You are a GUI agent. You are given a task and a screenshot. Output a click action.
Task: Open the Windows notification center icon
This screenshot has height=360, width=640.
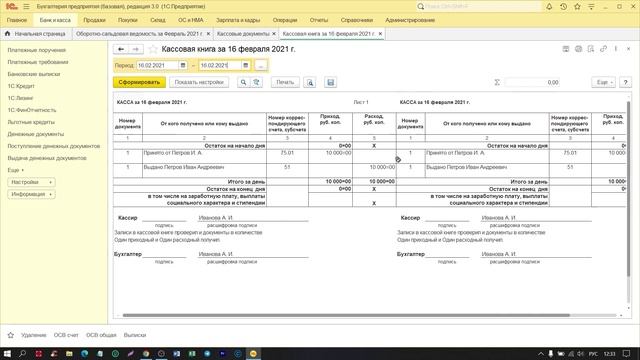tap(627, 354)
